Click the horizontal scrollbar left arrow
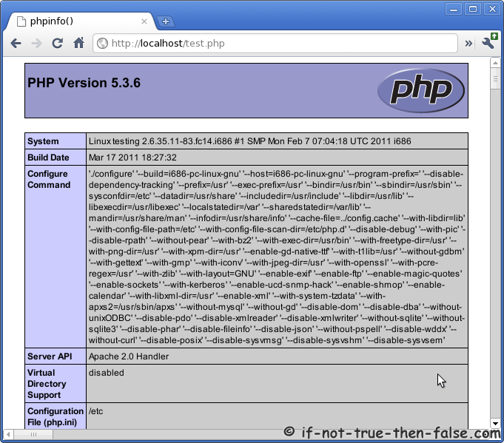The image size is (504, 443). 8,434
